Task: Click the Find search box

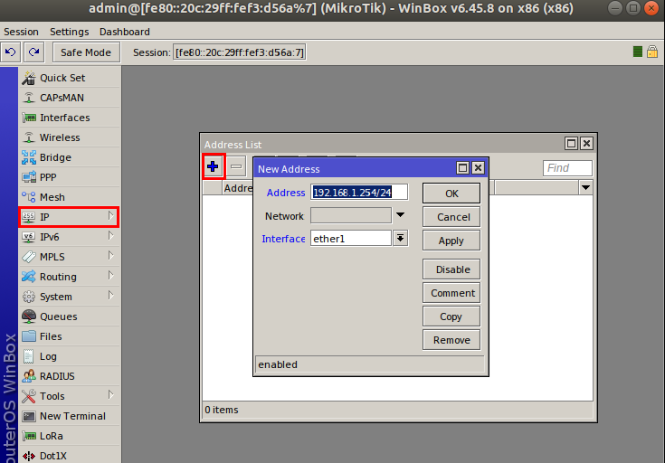Action: tap(567, 168)
